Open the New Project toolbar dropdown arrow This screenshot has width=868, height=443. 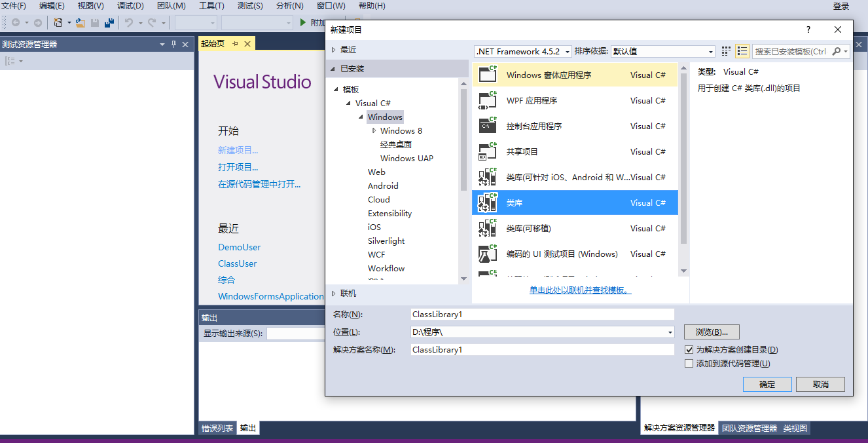click(69, 22)
